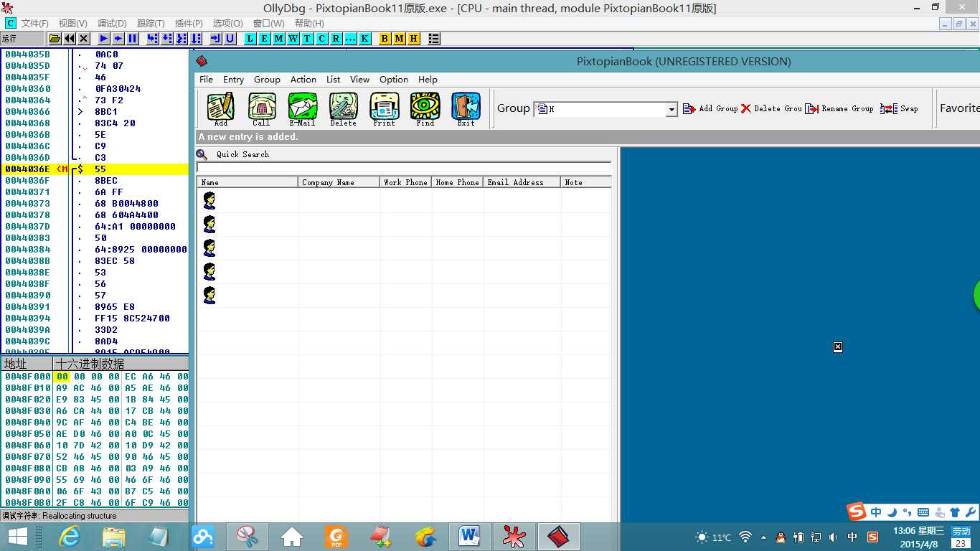The height and width of the screenshot is (551, 980).
Task: Show Hardware breakpoints with yellow H button
Action: tap(414, 39)
